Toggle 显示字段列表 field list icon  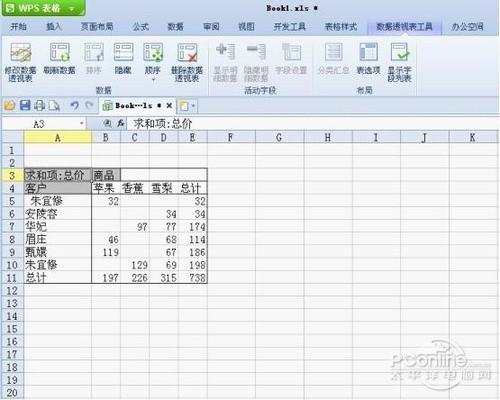pyautogui.click(x=399, y=52)
